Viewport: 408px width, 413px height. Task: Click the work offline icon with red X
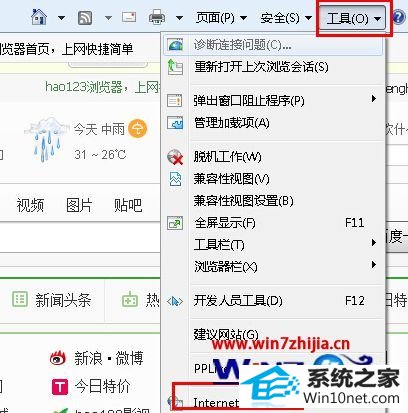click(x=175, y=157)
